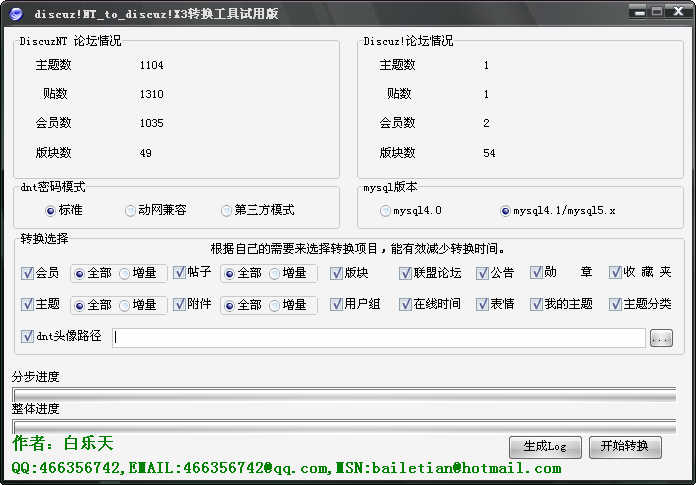Click the DiscuzNT 贴数 value 1310
696x485 pixels.
coord(151,94)
